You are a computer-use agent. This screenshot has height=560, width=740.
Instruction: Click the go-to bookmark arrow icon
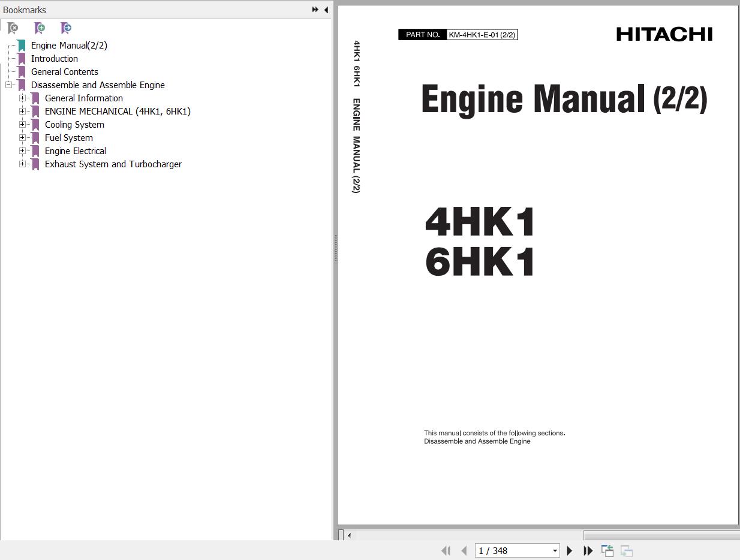pyautogui.click(x=66, y=28)
